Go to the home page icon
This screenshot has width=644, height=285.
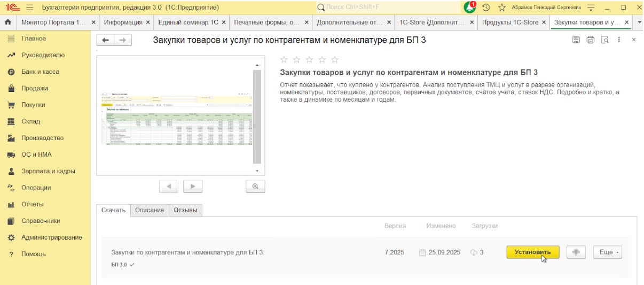(x=7, y=22)
